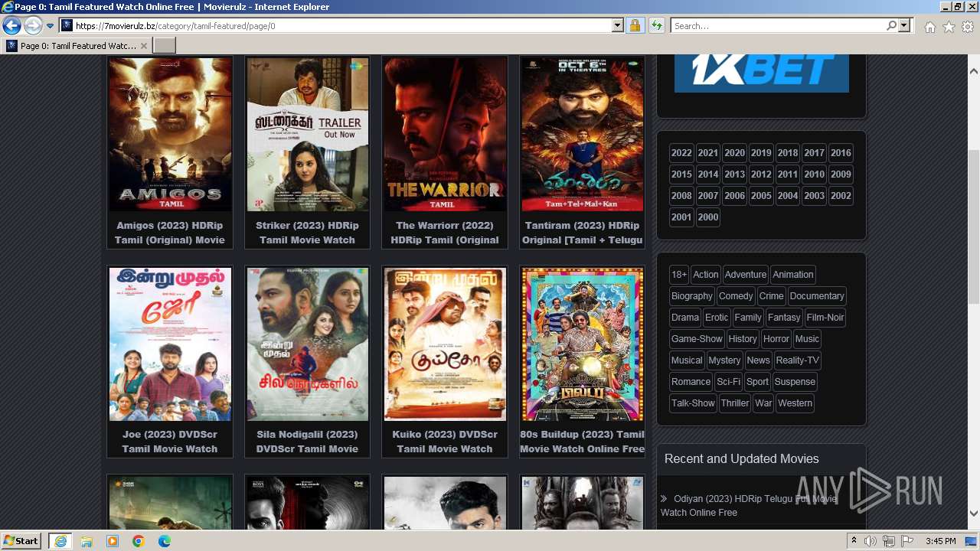
Task: Open a new blank tab
Action: pos(165,46)
